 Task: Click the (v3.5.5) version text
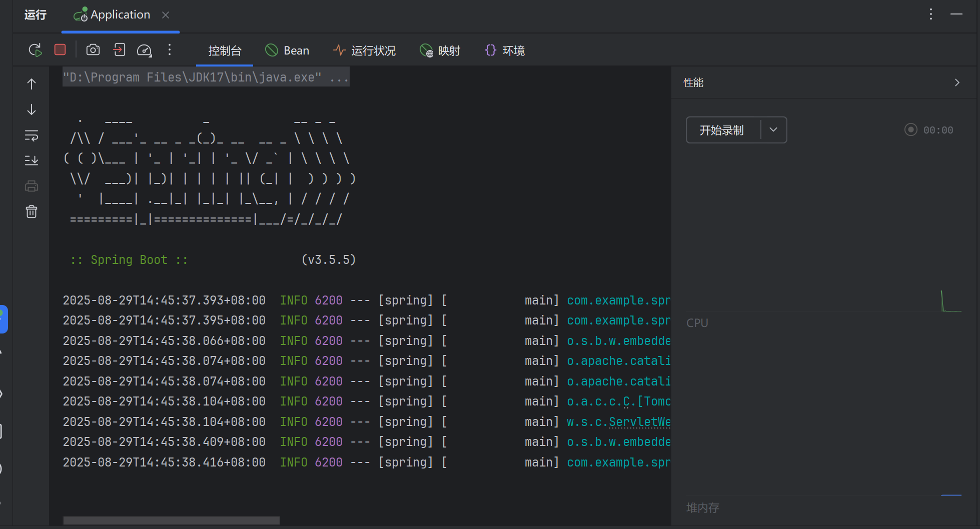[329, 260]
